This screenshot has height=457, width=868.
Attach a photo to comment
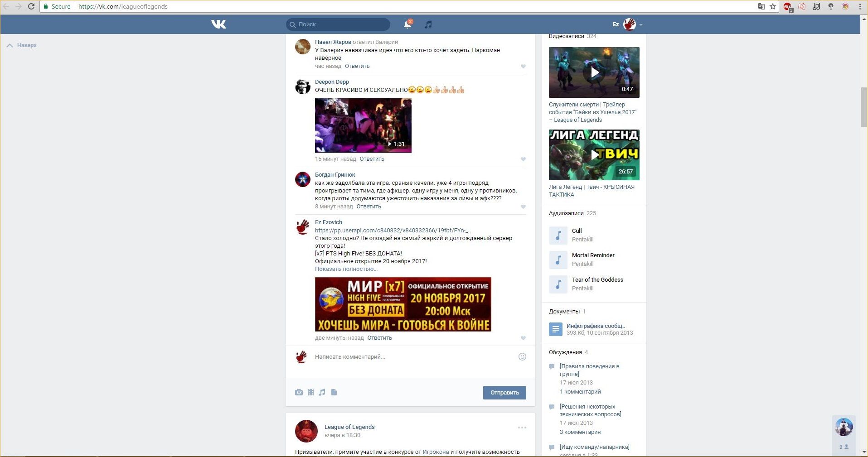pyautogui.click(x=299, y=392)
